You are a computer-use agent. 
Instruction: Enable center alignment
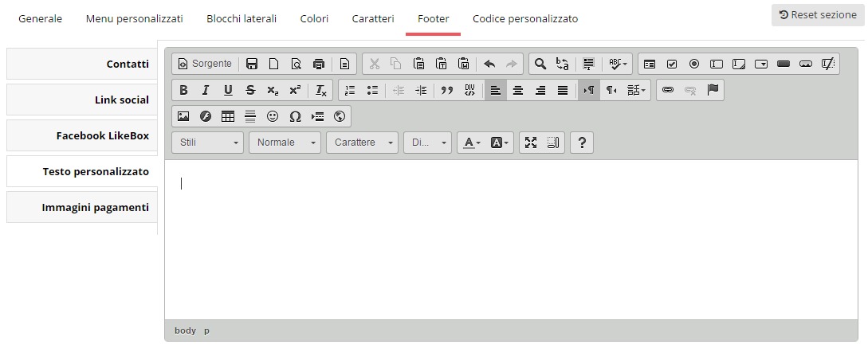(x=518, y=90)
